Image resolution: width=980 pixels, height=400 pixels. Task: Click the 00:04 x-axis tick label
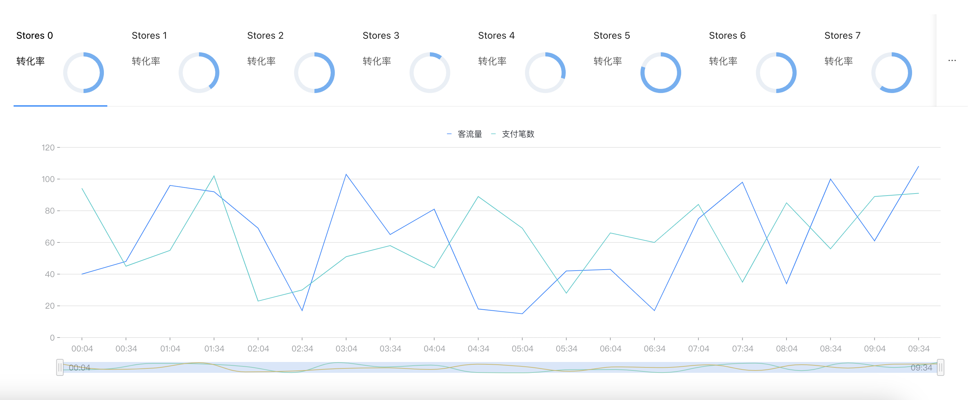point(82,349)
